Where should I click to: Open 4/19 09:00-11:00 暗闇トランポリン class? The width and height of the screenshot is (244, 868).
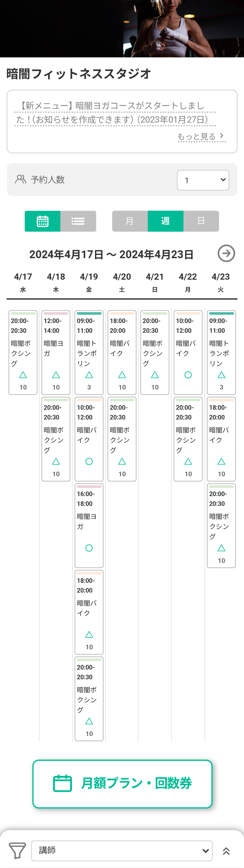pyautogui.click(x=89, y=352)
